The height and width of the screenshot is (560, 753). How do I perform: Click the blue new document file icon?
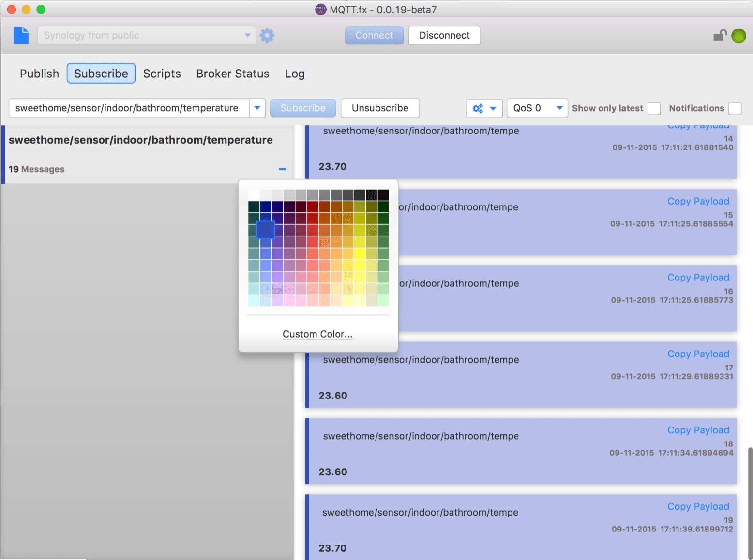(21, 35)
